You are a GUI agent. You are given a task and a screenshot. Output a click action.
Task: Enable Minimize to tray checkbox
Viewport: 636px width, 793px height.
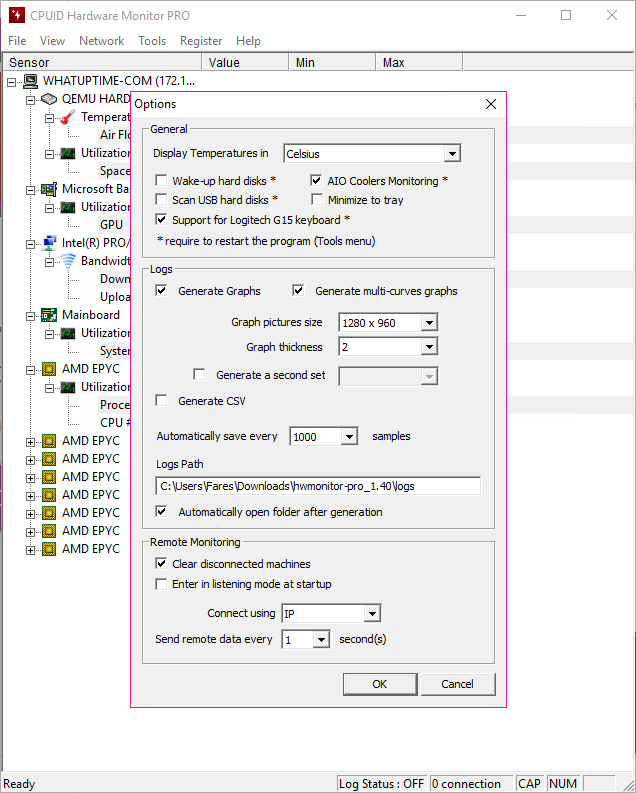coord(316,200)
